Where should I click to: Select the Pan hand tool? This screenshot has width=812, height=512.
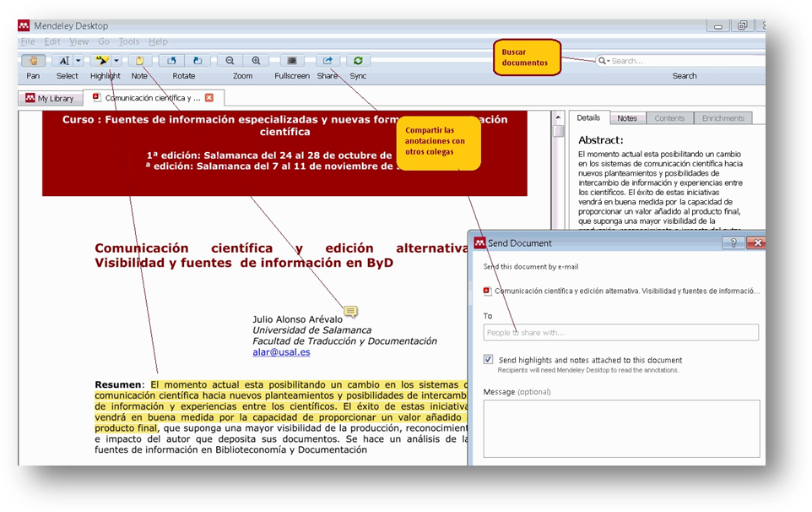click(x=33, y=61)
